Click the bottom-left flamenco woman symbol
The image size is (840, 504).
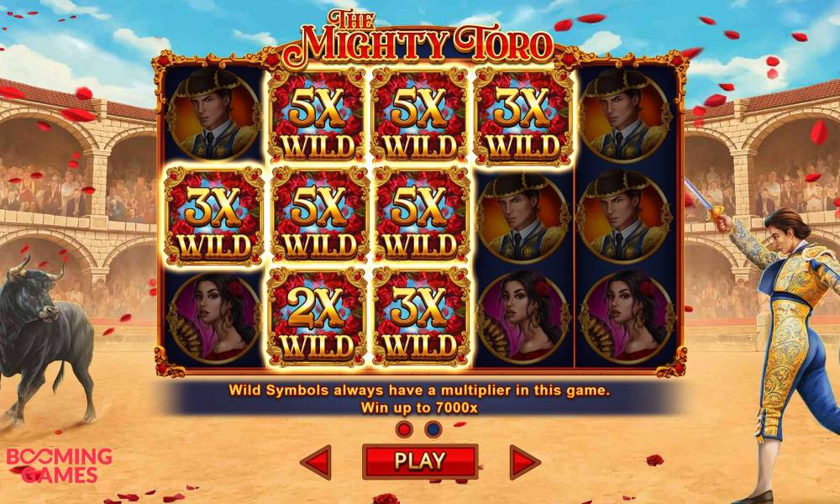[214, 317]
